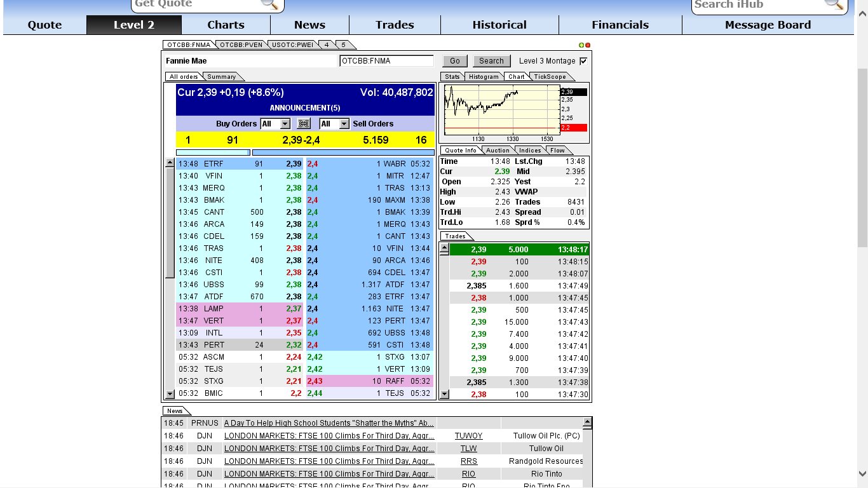
Task: Click the TLW ticker link in News
Action: click(x=469, y=449)
